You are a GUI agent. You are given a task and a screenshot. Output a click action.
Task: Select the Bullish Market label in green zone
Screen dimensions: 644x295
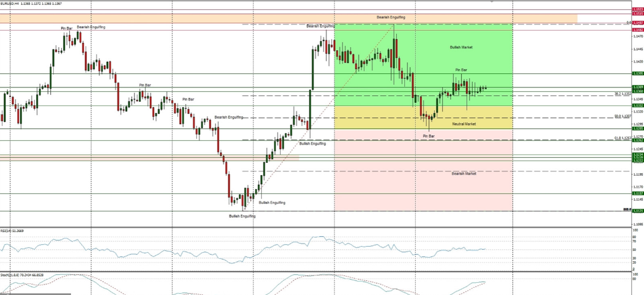tap(461, 47)
